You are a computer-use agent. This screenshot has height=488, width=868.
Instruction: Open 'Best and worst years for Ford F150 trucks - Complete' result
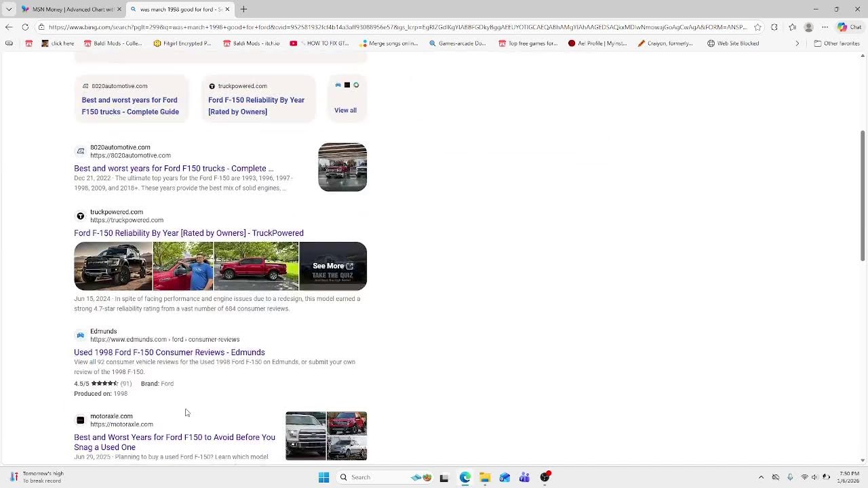174,168
